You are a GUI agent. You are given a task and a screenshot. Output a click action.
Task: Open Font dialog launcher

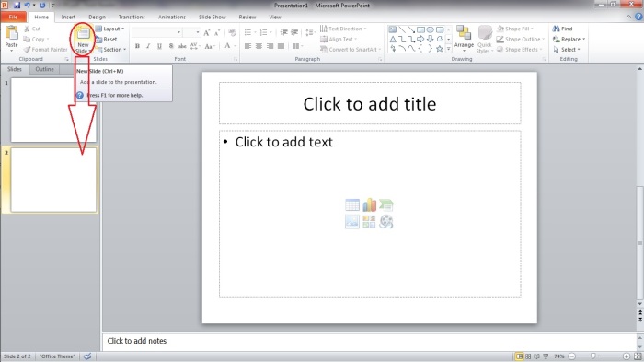pyautogui.click(x=236, y=60)
